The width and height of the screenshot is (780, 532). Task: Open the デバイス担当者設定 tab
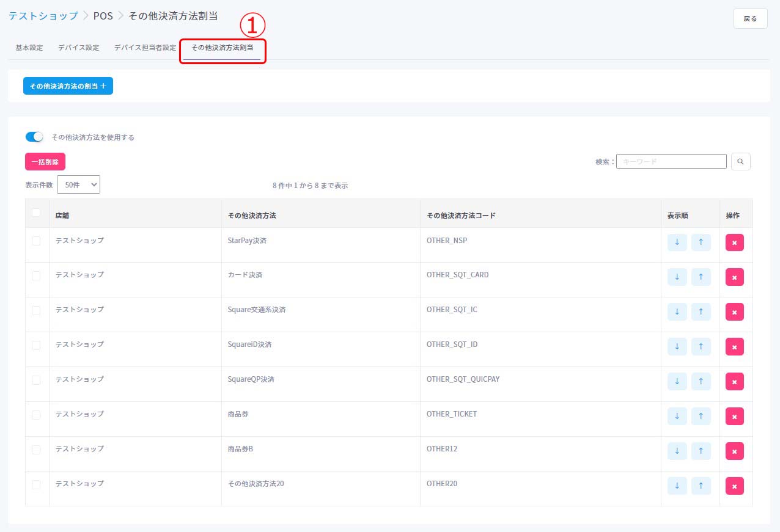(145, 48)
